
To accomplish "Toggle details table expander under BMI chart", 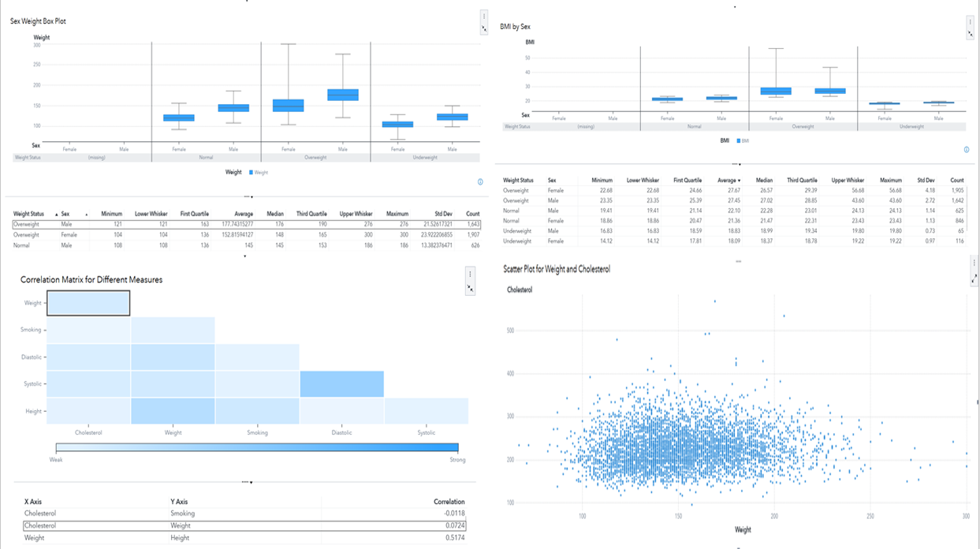I will coord(735,164).
